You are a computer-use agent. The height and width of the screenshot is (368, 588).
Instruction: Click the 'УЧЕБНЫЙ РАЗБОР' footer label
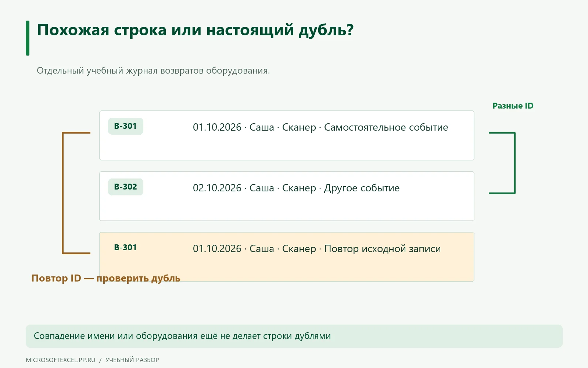click(132, 360)
